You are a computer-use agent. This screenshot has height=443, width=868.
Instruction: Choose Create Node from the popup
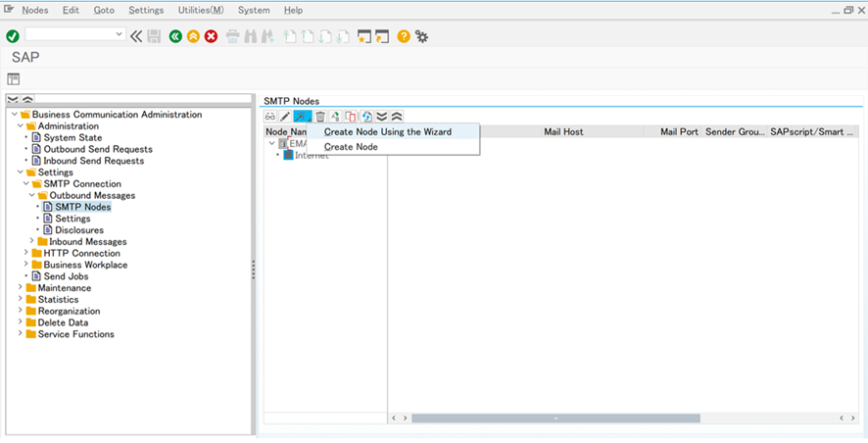click(x=393, y=147)
